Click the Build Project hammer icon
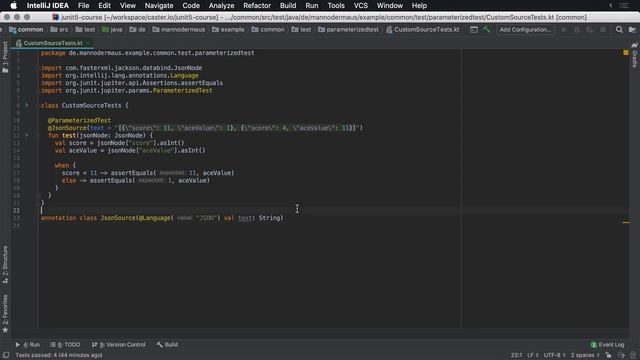 tap(487, 29)
